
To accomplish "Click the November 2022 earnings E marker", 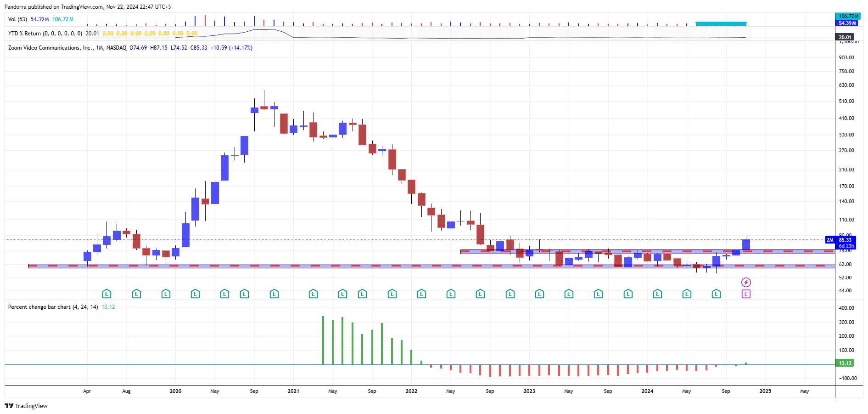I will [510, 294].
